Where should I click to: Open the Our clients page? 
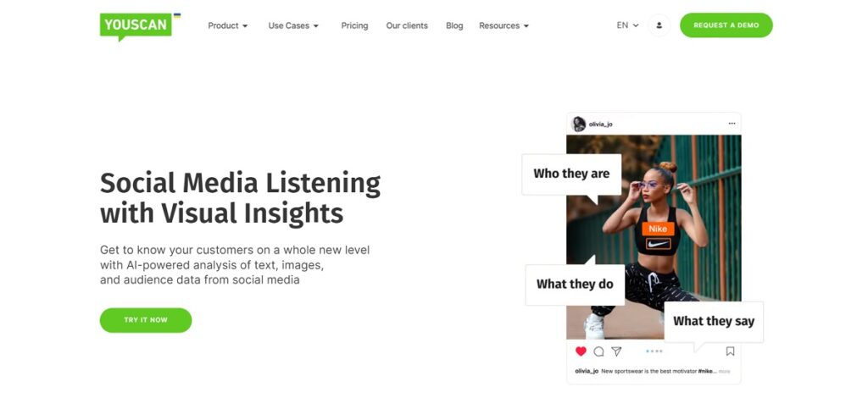click(x=407, y=25)
